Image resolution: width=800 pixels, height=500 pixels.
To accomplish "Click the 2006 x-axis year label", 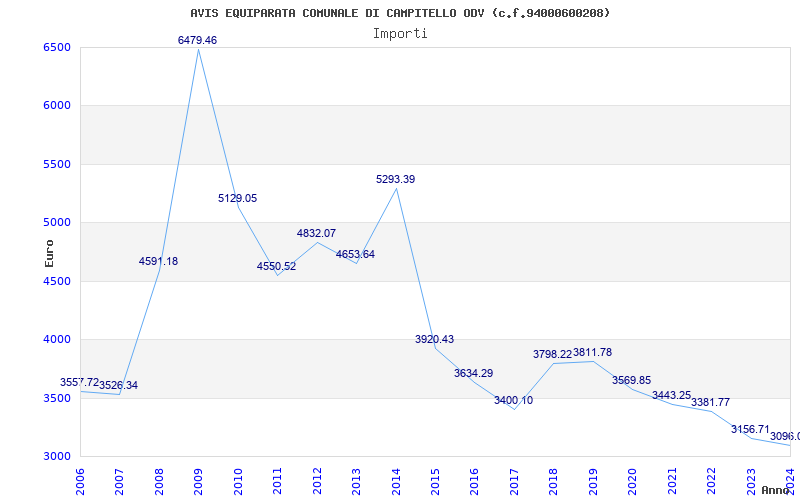I will [x=80, y=482].
